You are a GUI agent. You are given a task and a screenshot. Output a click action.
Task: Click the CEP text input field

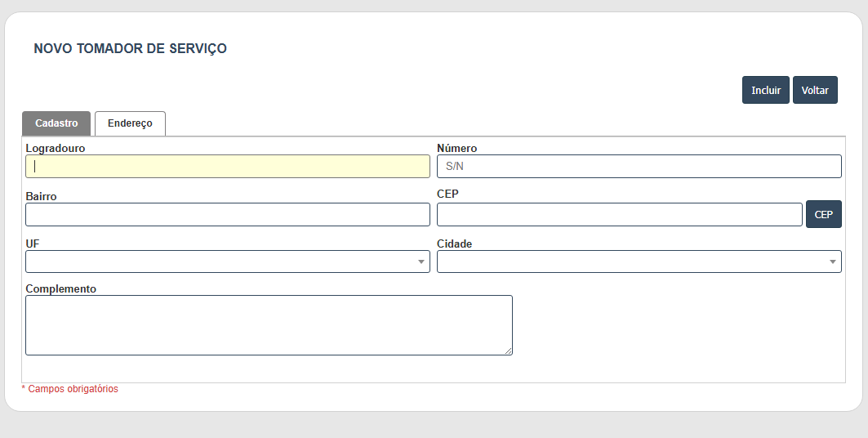tap(620, 214)
